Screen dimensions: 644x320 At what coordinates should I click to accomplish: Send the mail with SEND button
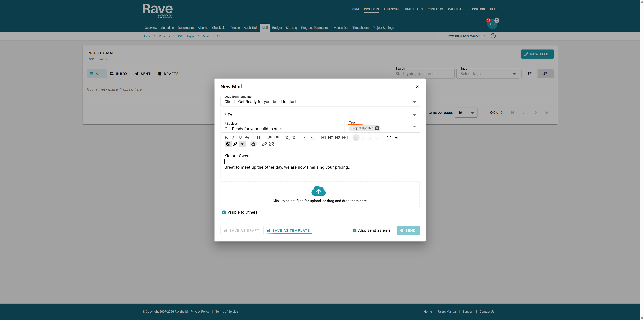click(408, 230)
